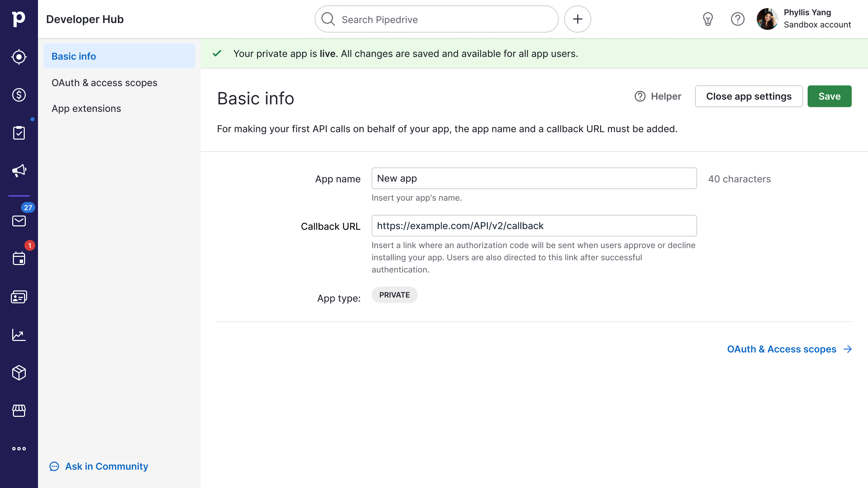Open Marketplace storefront icon

point(19,410)
